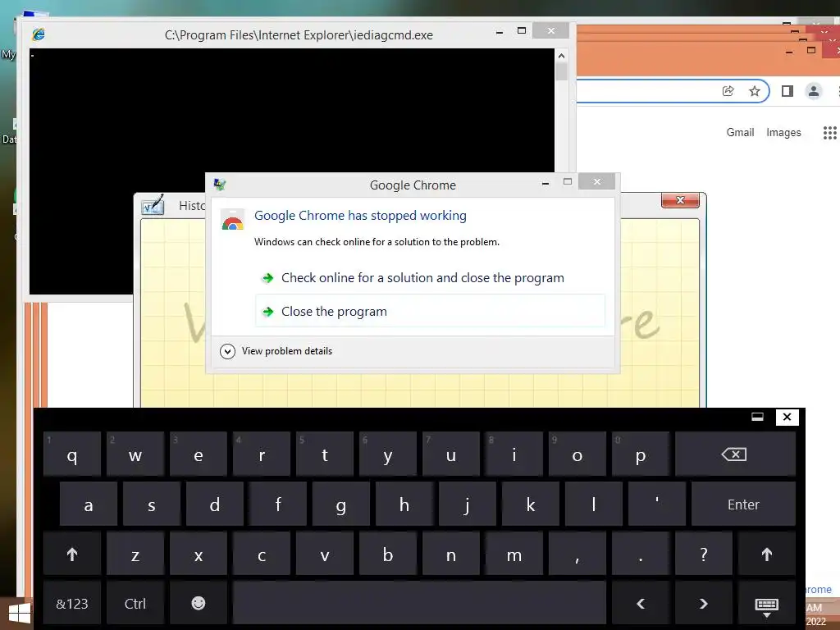Click Internet Explorer icon in iediagcmd title bar
The width and height of the screenshot is (840, 630).
[x=38, y=34]
